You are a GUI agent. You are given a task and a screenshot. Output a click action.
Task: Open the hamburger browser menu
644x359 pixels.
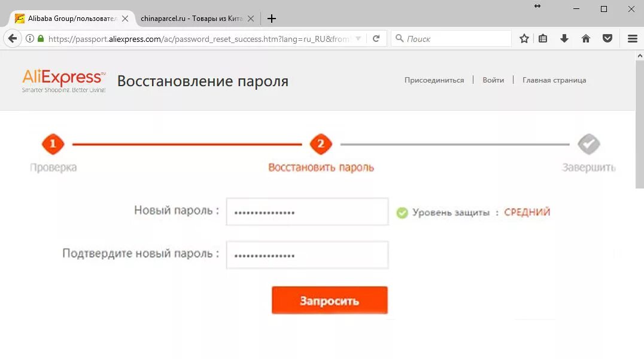coord(633,39)
